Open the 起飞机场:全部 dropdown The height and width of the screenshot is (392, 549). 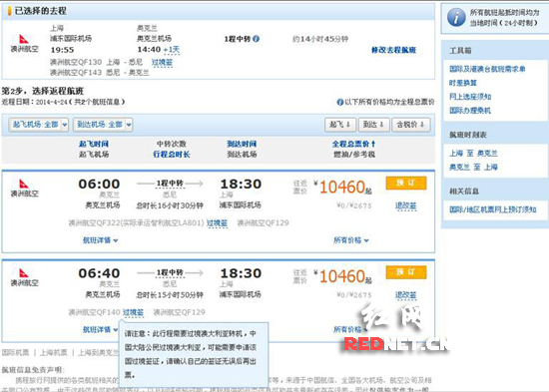pos(39,125)
